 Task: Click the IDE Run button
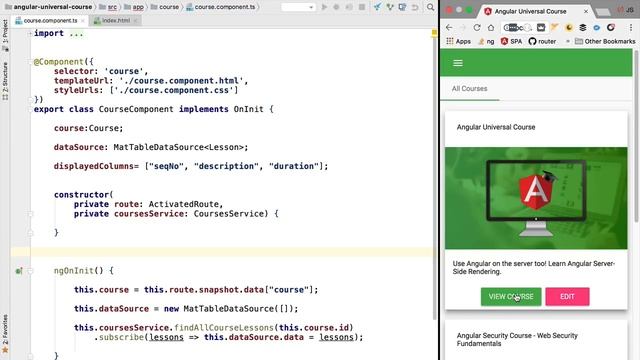[x=324, y=7]
